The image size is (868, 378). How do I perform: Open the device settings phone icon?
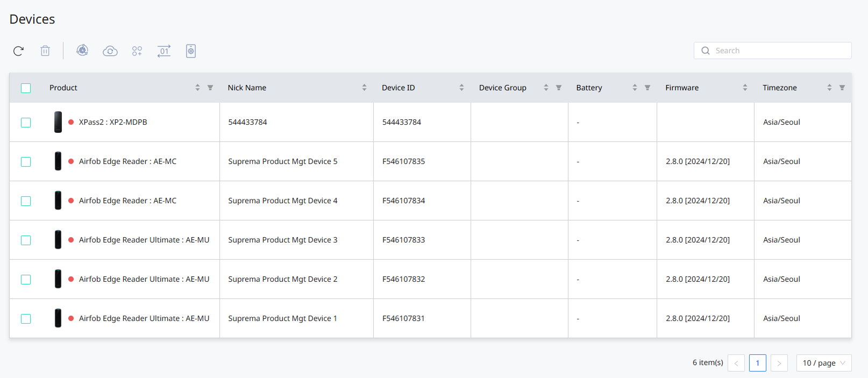191,51
